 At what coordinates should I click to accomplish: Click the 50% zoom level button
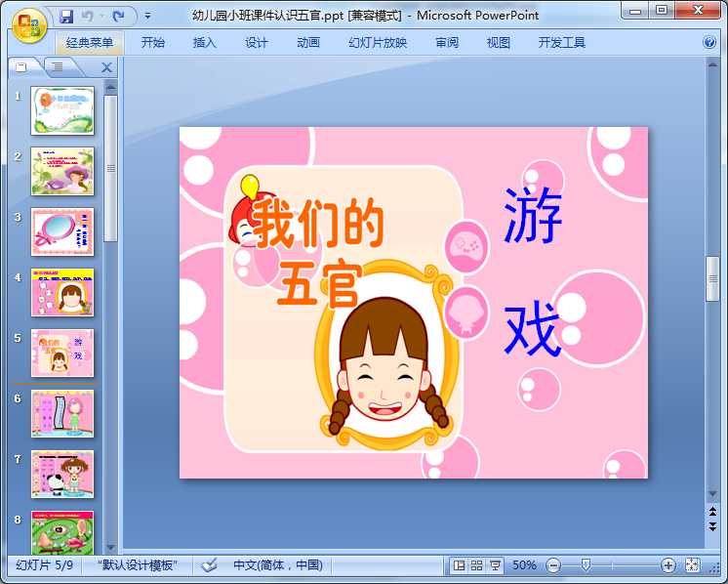tap(524, 565)
